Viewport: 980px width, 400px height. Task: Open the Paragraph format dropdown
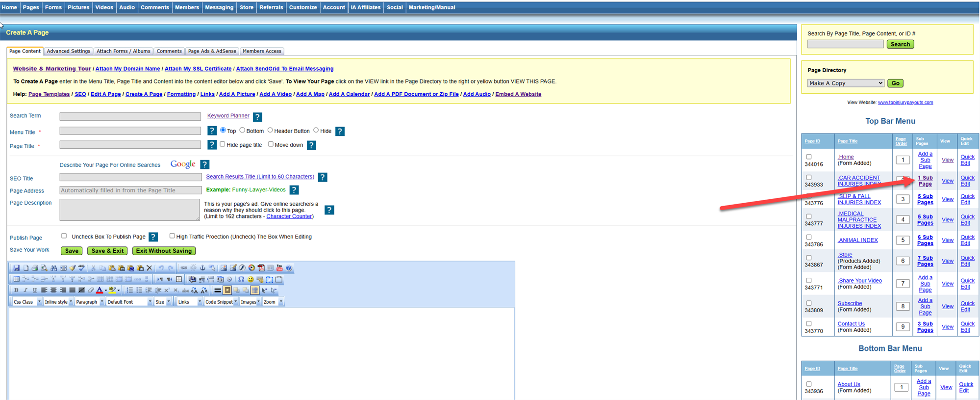(x=90, y=302)
